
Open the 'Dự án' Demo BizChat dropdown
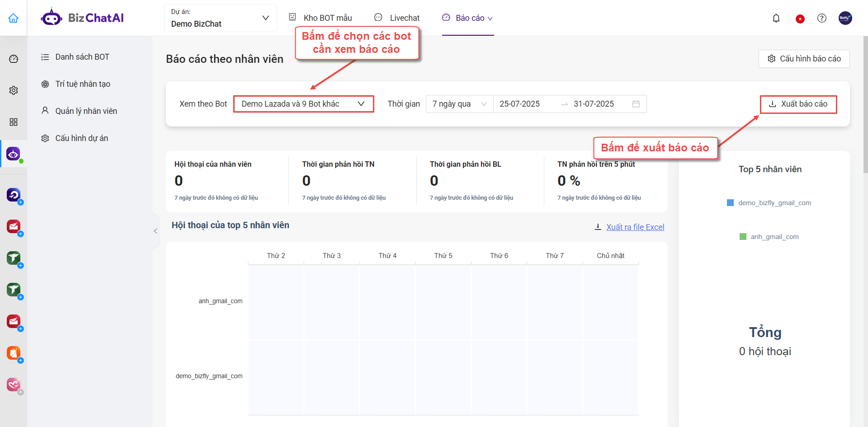click(220, 18)
